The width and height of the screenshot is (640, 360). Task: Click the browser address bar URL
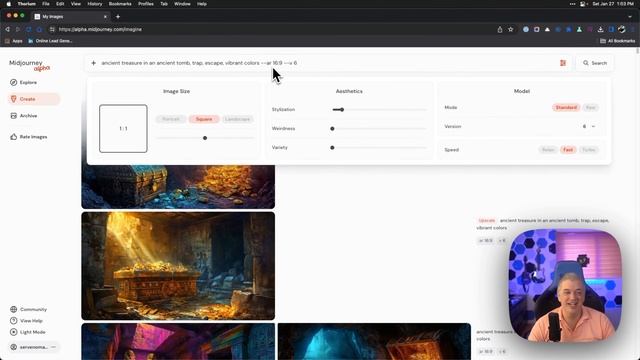pyautogui.click(x=100, y=29)
